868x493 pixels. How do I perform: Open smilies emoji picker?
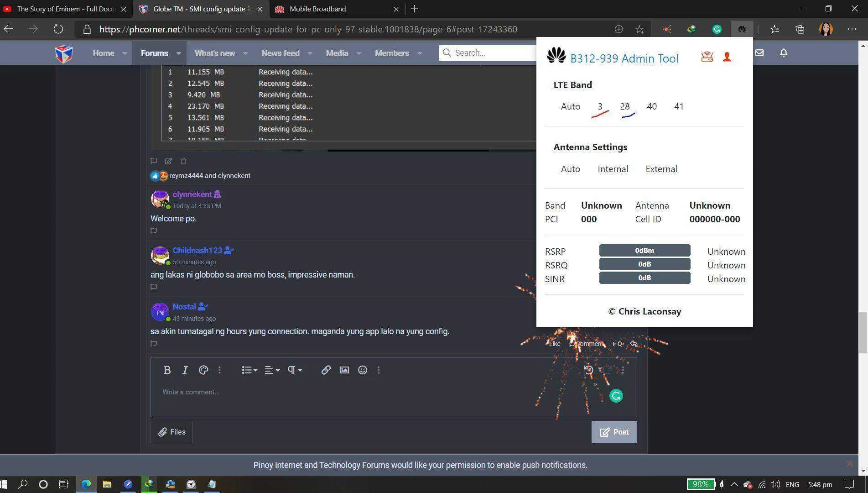(363, 370)
